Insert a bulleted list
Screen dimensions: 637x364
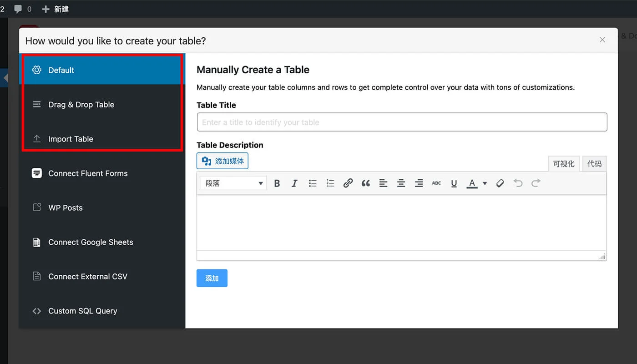(313, 183)
